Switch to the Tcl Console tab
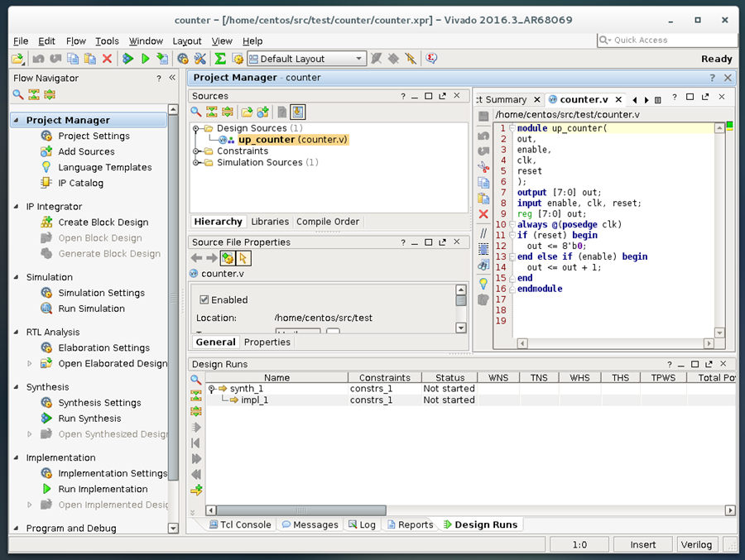 pos(238,524)
